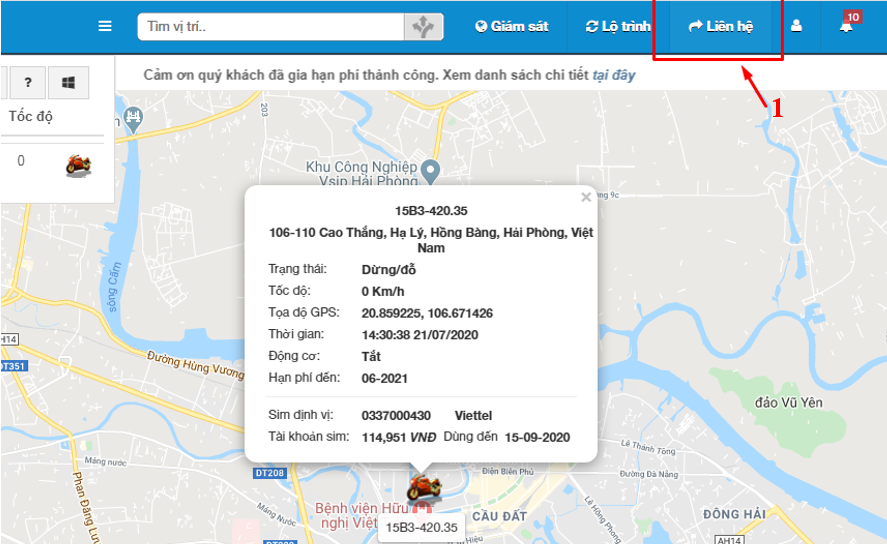Click the SIM balance 114,951 VNĐ

[399, 437]
